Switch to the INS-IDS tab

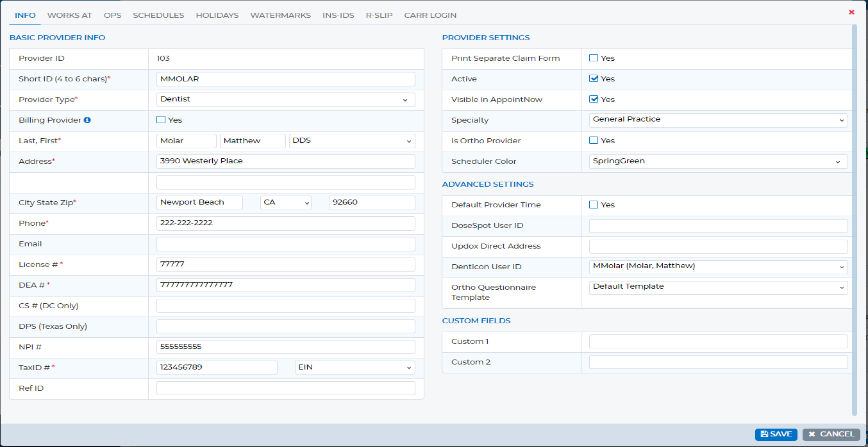pyautogui.click(x=338, y=16)
